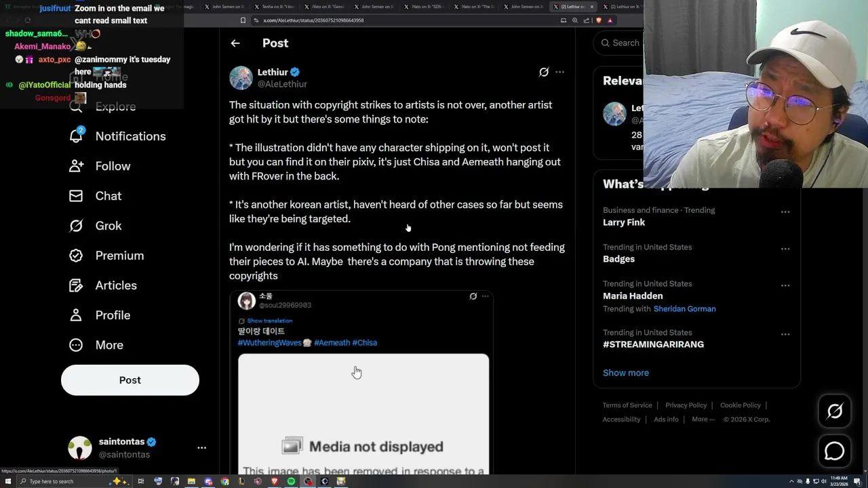Switch to iYato on X "SDS" tab
The width and height of the screenshot is (868, 488).
(424, 7)
